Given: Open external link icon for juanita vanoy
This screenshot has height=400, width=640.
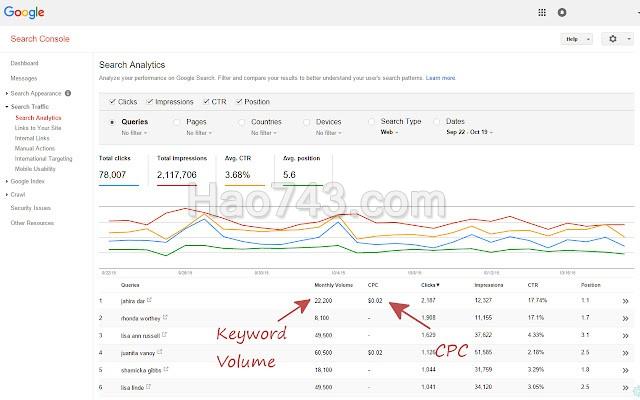Looking at the screenshot, I should tap(160, 351).
